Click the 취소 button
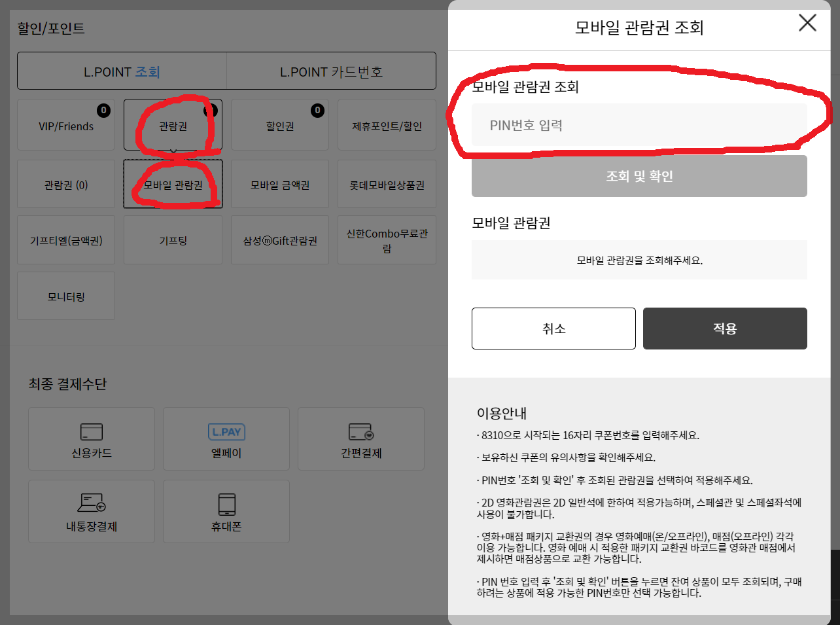 553,329
